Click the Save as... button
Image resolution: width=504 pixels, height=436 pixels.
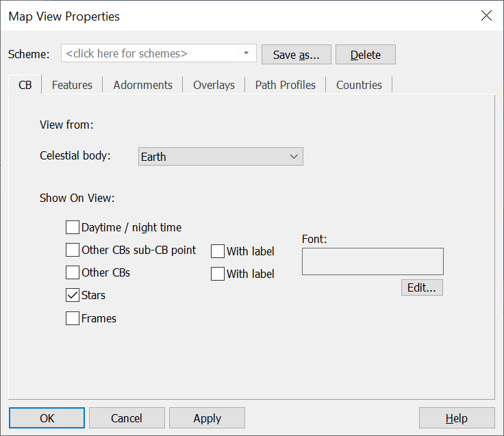(296, 55)
